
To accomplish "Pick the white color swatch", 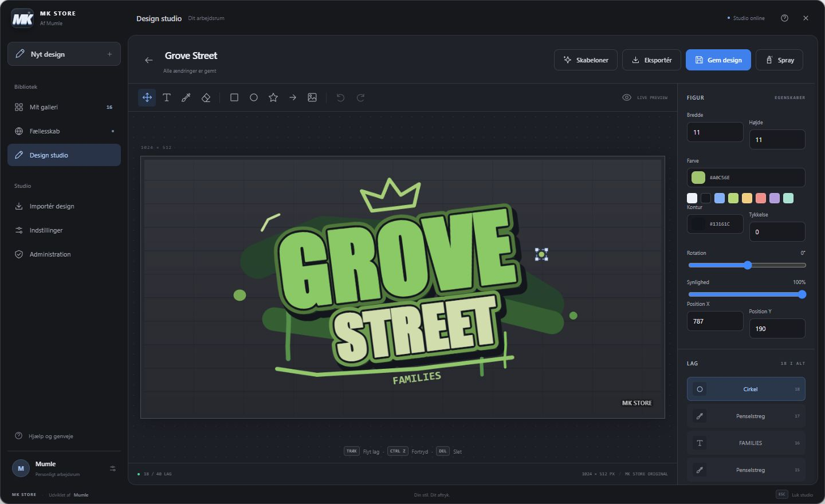I will coord(692,198).
